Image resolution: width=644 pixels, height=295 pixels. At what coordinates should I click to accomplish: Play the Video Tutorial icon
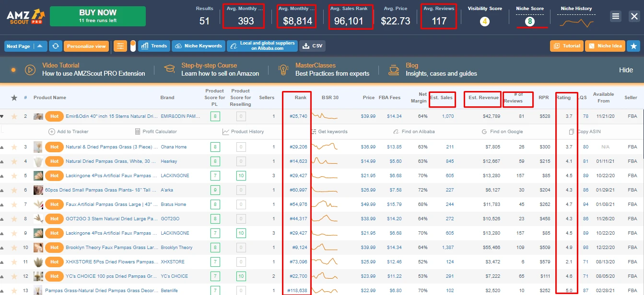pos(30,70)
